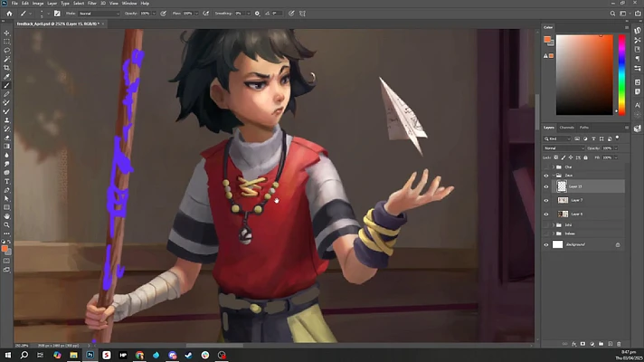The height and width of the screenshot is (362, 644).
Task: Toggle symmetry paint butterfly icon
Action: pyautogui.click(x=302, y=14)
